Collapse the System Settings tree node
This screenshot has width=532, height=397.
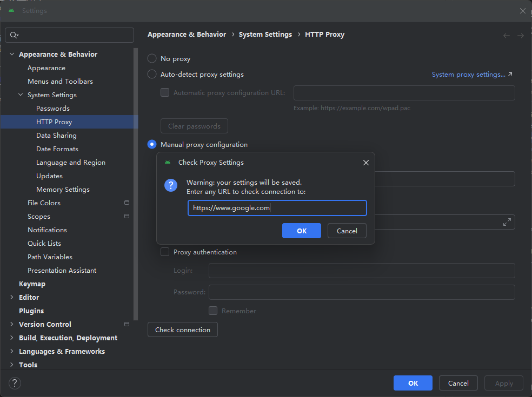pyautogui.click(x=21, y=95)
